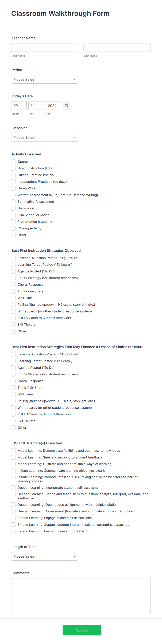The width and height of the screenshot is (162, 644).
Task: Click the Submit button
Action: 82,630
